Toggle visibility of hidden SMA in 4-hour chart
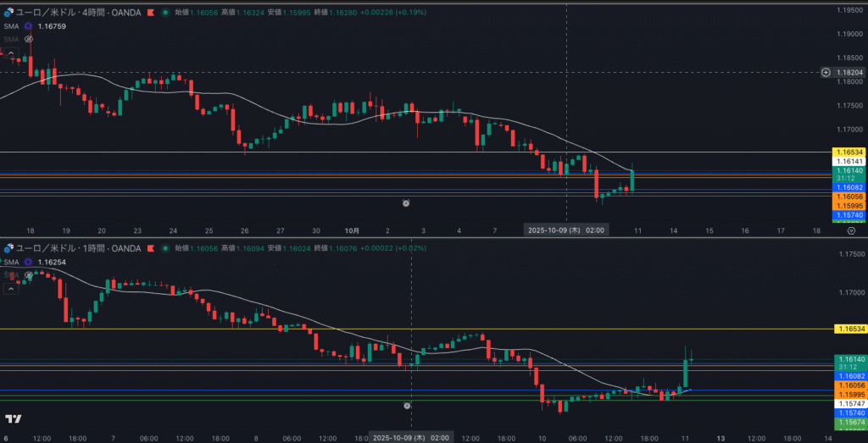This screenshot has width=868, height=443. pos(29,39)
